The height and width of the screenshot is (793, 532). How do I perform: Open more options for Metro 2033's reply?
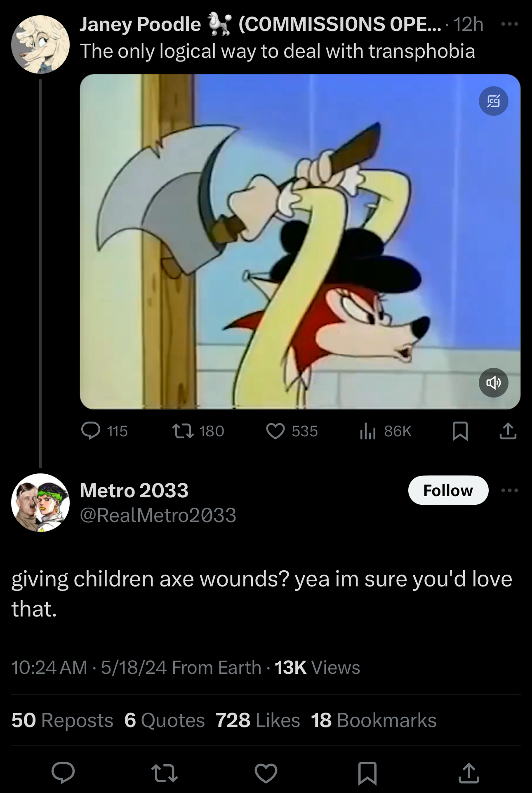[510, 490]
